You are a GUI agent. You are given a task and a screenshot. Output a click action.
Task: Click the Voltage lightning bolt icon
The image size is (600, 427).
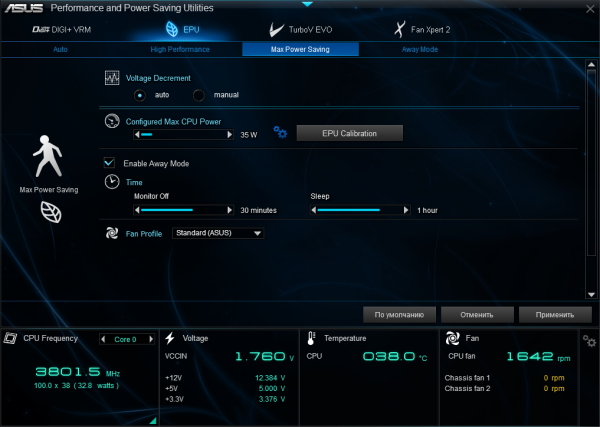(x=170, y=338)
